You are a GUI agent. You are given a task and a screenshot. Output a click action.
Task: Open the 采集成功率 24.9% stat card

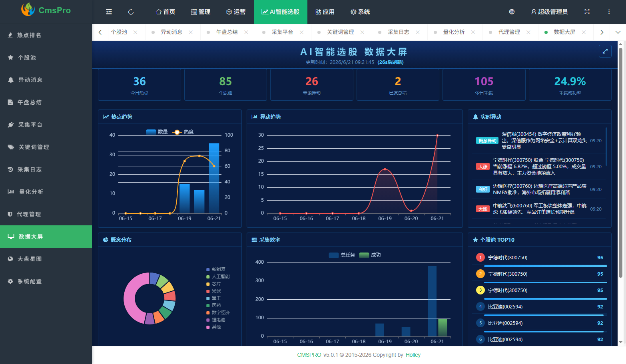(570, 85)
